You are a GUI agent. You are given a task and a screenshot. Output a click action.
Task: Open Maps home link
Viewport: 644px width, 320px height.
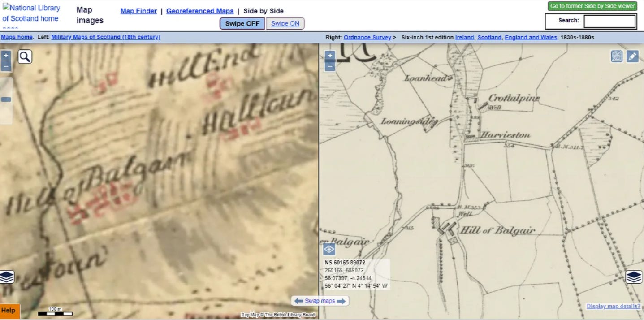tap(17, 37)
